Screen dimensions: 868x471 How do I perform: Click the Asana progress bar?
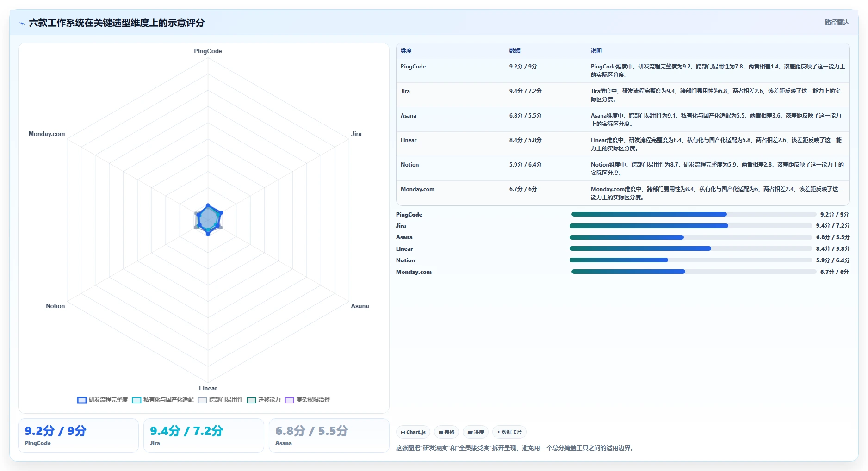[691, 237]
